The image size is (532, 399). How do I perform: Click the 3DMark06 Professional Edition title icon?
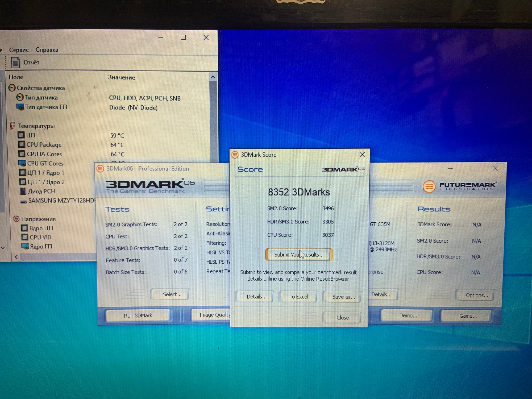click(x=100, y=169)
